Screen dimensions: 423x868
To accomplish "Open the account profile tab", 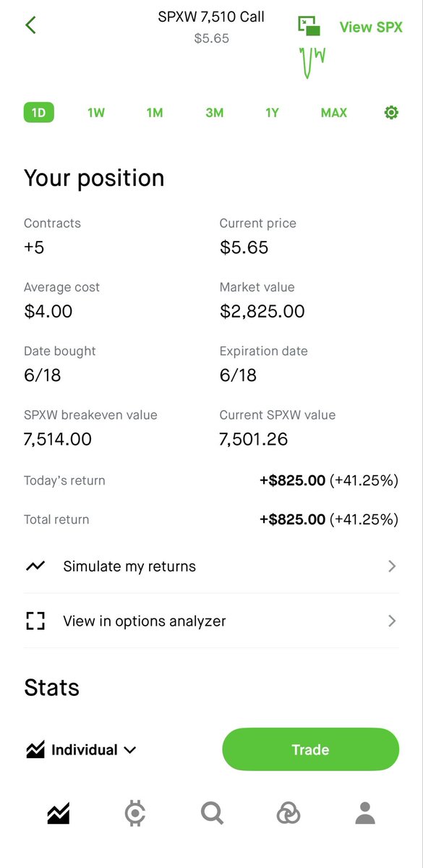I will pos(365,814).
